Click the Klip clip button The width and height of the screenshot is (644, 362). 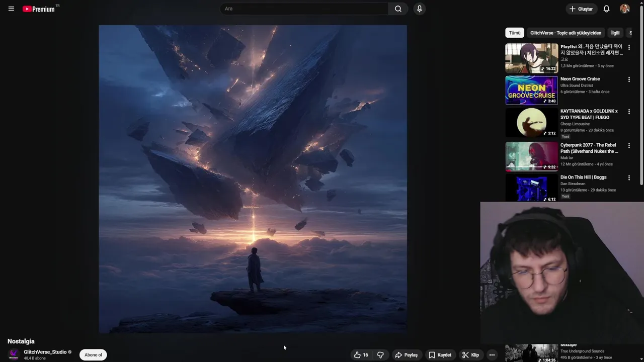coord(470,355)
